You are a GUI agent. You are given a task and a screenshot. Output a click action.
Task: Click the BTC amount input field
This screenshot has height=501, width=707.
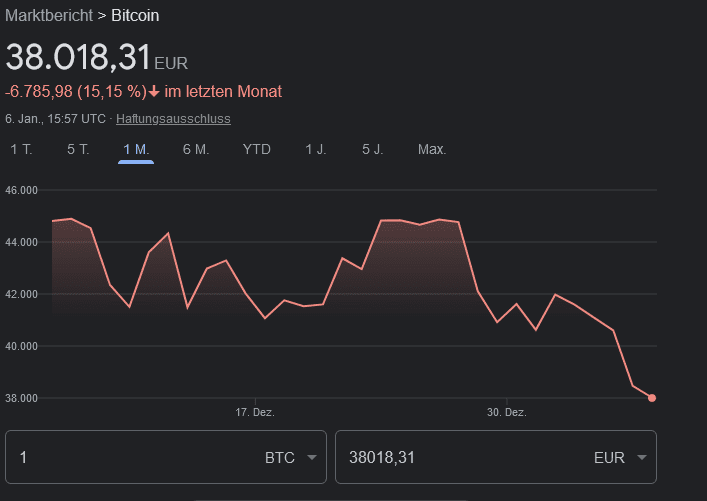(130, 458)
